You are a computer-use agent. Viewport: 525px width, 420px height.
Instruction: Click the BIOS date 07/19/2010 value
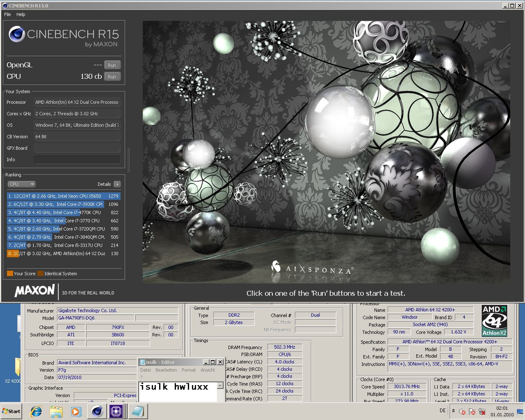click(x=97, y=377)
